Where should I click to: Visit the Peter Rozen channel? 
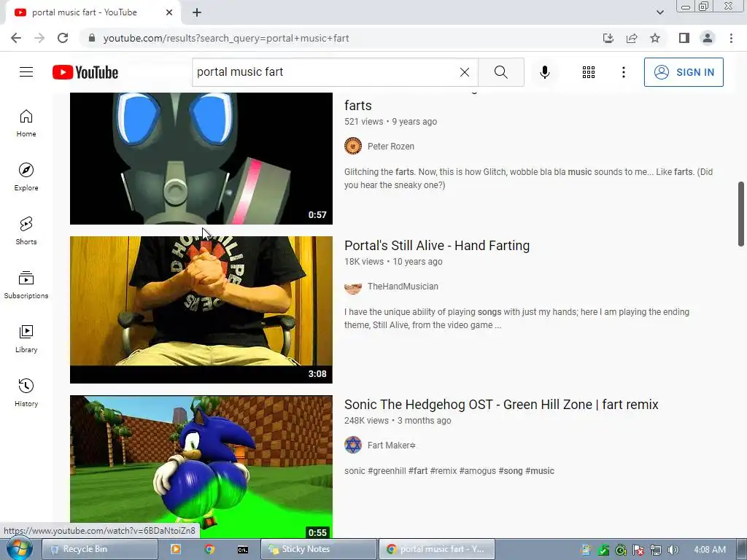391,146
